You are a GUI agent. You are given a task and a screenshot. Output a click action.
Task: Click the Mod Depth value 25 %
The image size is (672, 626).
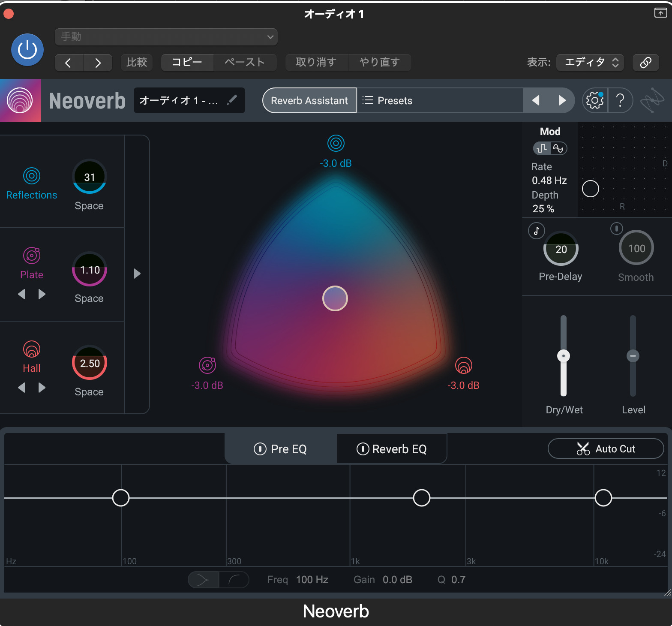pyautogui.click(x=543, y=209)
